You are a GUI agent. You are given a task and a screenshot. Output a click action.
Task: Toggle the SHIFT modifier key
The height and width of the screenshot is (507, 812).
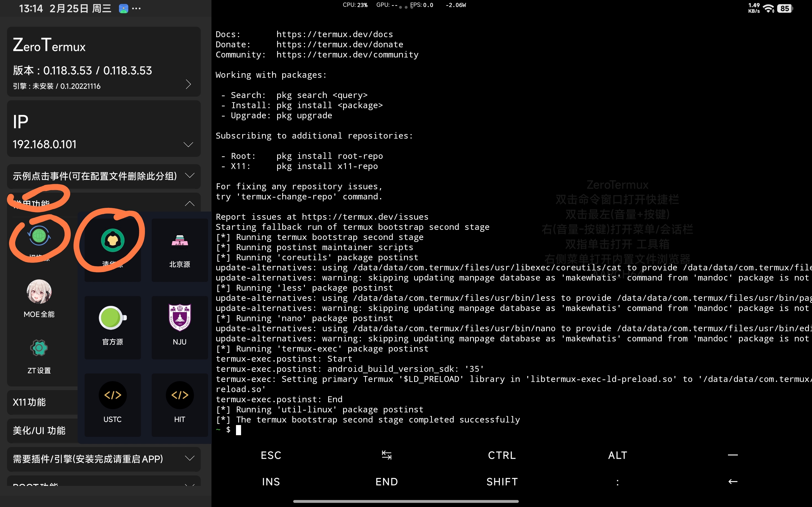point(502,482)
